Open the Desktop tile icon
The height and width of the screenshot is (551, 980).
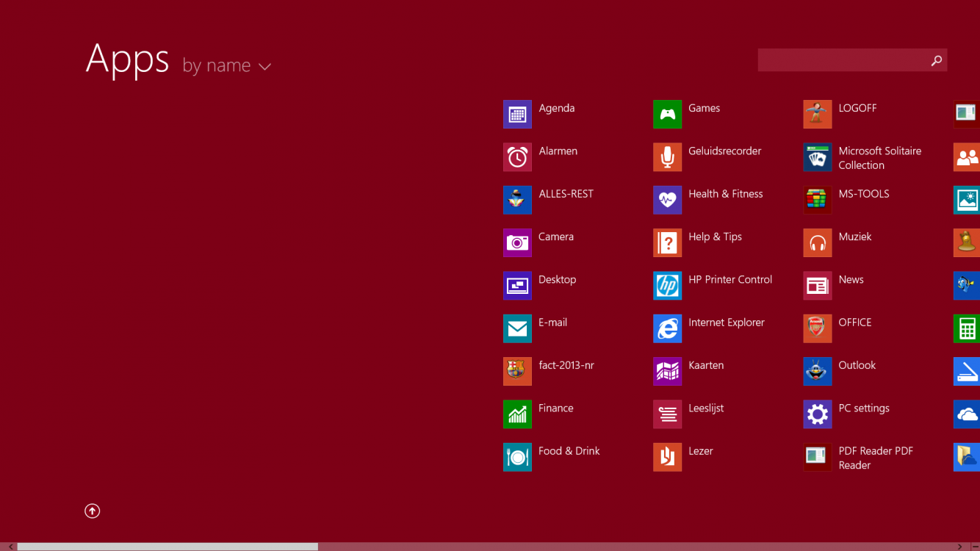[517, 286]
